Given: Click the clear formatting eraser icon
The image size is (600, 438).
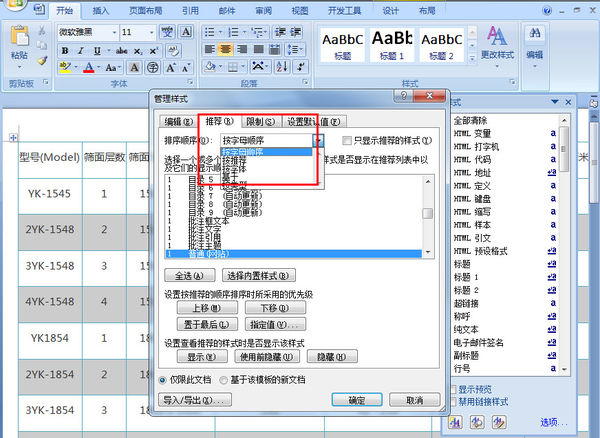Looking at the screenshot, I should click(x=173, y=50).
